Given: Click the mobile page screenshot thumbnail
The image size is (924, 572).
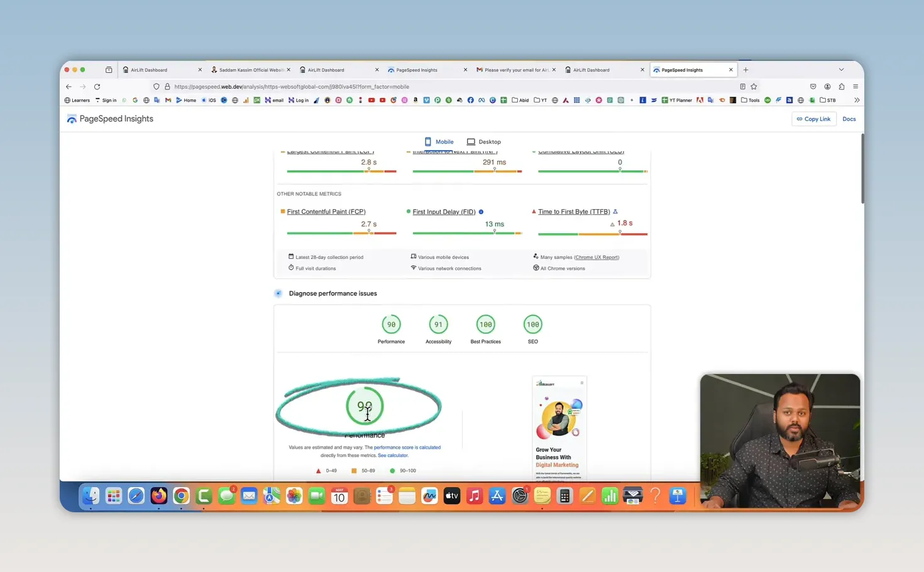Looking at the screenshot, I should point(559,429).
